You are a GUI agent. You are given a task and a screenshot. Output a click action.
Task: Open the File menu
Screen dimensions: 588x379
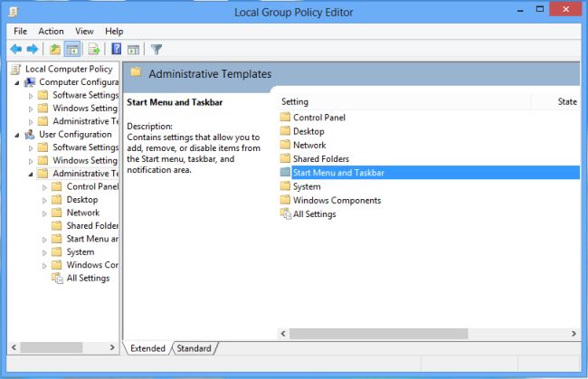pos(20,31)
